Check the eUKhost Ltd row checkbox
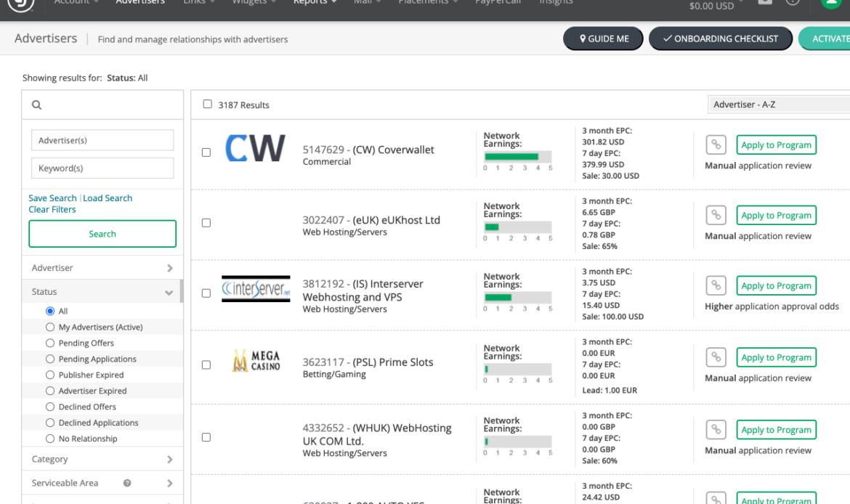This screenshot has width=850, height=504. pyautogui.click(x=206, y=223)
